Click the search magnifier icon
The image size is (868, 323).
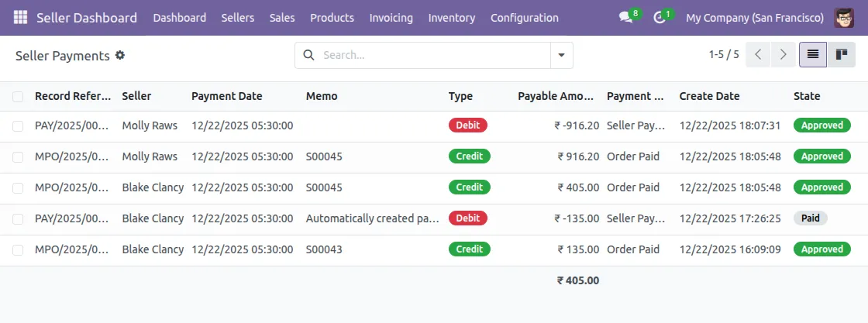(310, 55)
